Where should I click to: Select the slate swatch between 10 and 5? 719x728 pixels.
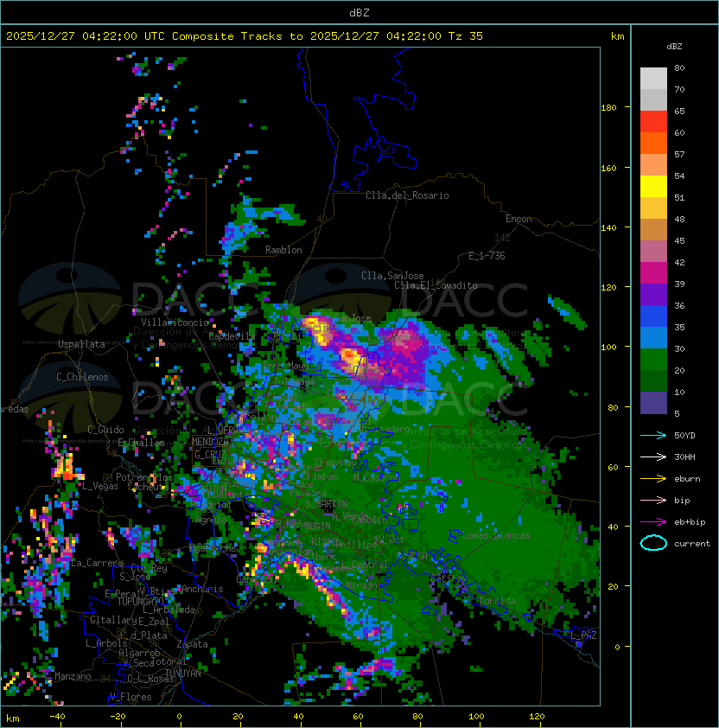(x=653, y=403)
